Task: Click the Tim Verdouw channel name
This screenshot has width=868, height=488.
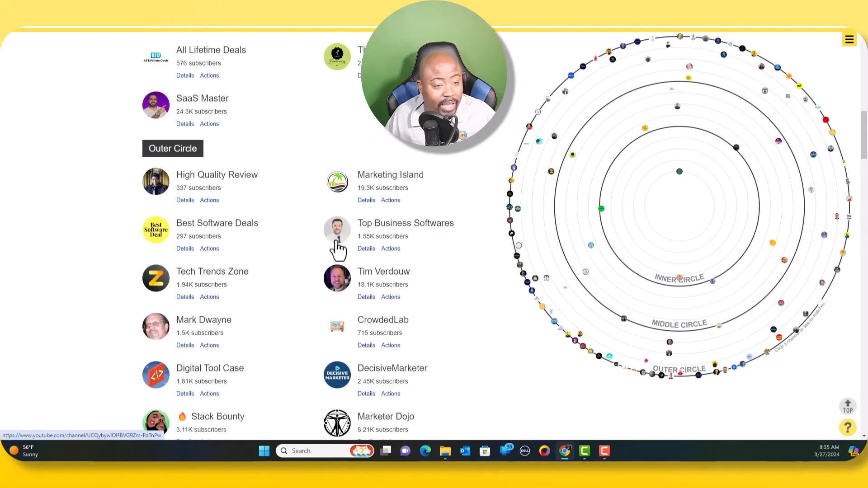Action: 383,272
